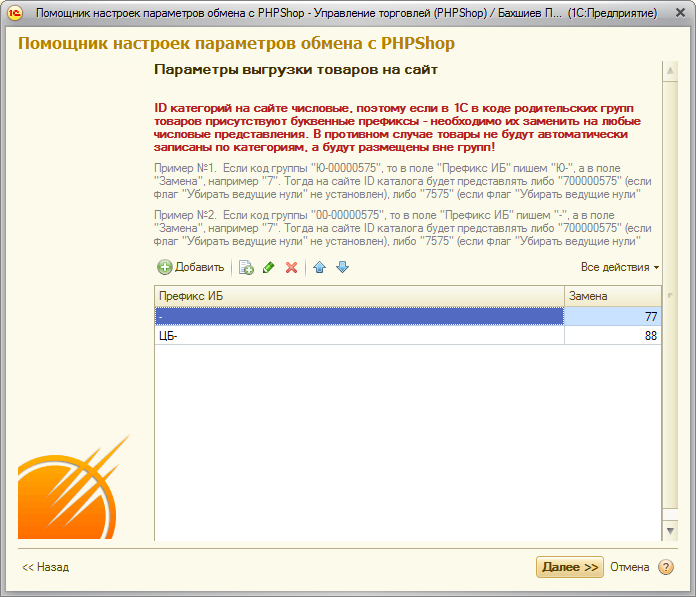Copy the selected row using the copy icon
The width and height of the screenshot is (696, 597).
tap(246, 267)
